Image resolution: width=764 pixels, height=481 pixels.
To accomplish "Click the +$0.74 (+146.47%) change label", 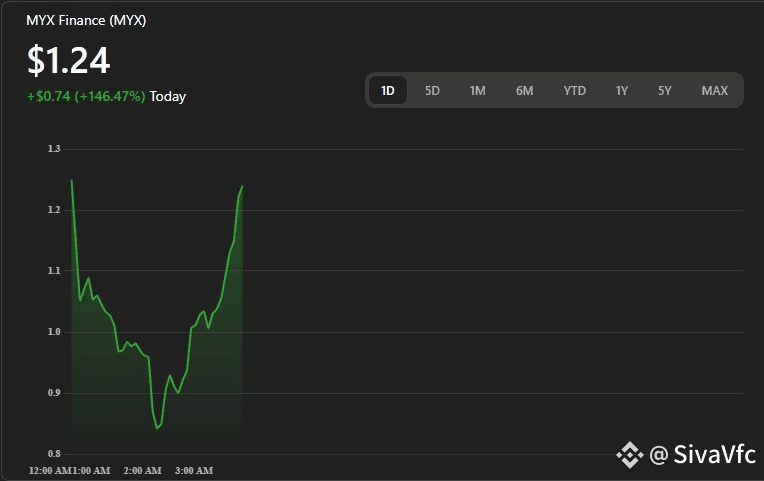I will click(86, 96).
